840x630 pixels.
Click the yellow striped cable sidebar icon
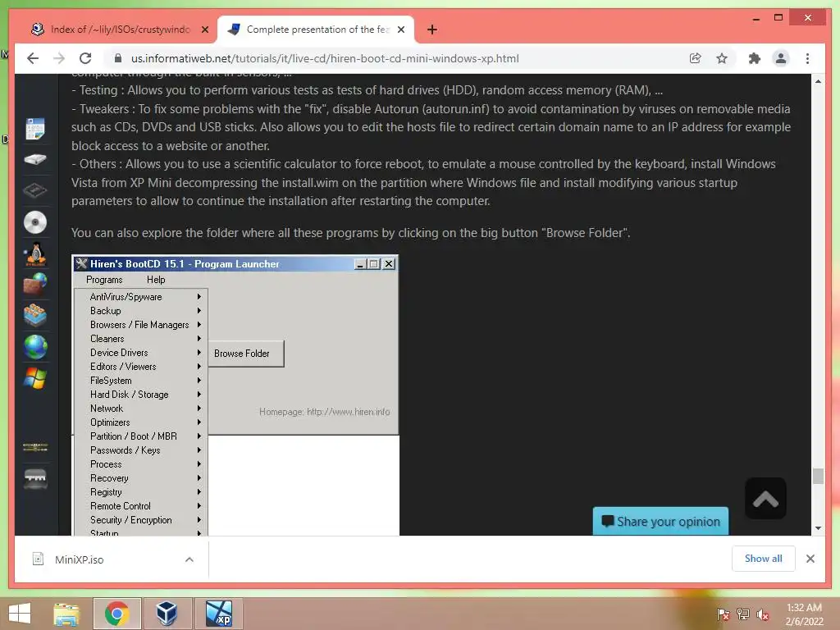tap(34, 447)
